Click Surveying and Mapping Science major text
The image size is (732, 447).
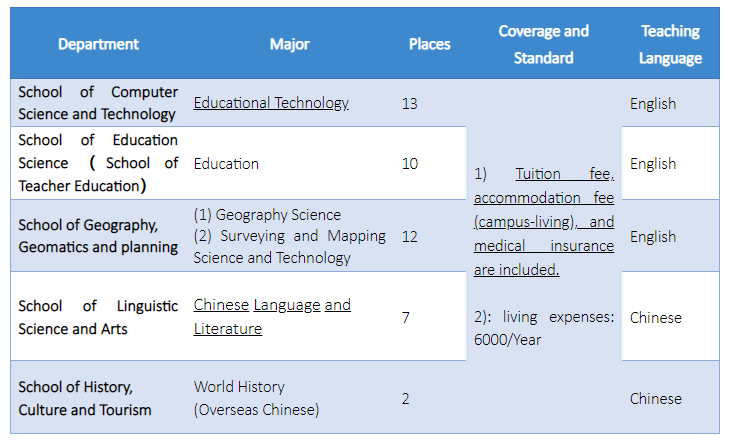click(x=289, y=247)
